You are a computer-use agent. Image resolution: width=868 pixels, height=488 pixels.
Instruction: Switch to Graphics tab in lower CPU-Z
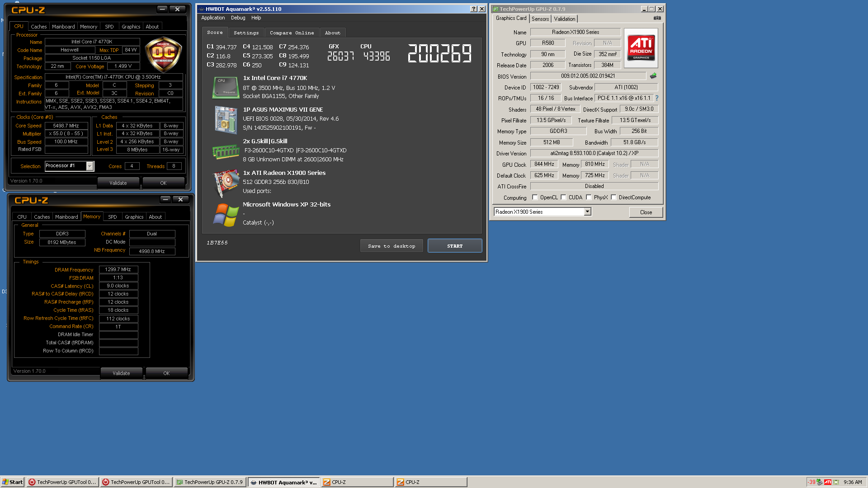click(134, 217)
